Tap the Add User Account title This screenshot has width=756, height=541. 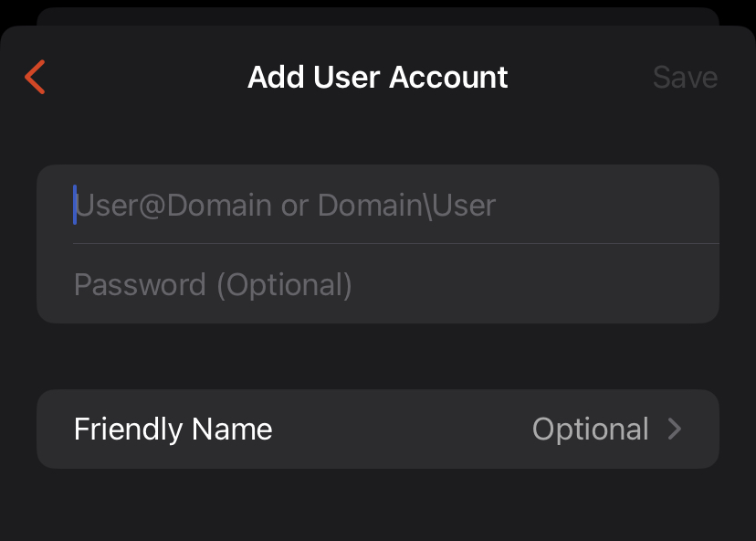377,77
